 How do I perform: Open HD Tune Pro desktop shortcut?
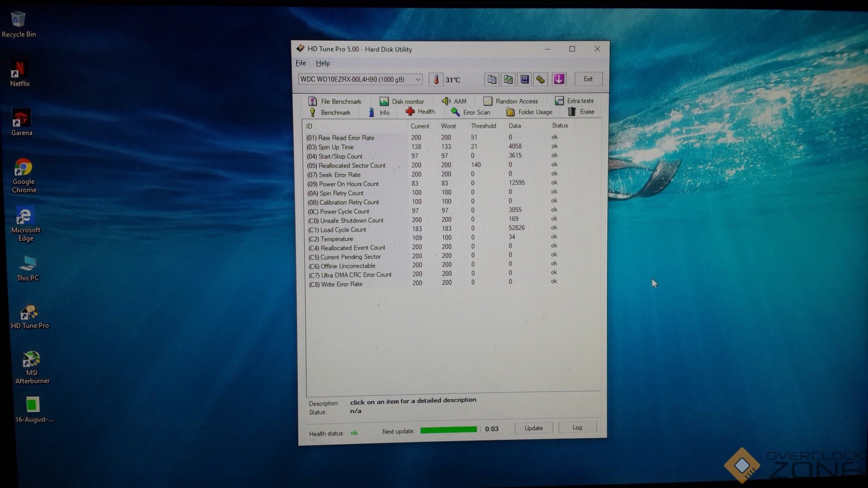pyautogui.click(x=29, y=316)
